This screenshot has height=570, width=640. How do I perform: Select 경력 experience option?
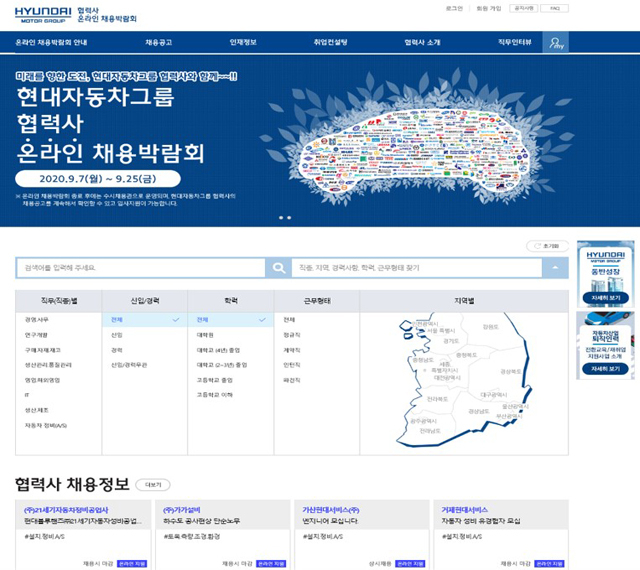(117, 350)
